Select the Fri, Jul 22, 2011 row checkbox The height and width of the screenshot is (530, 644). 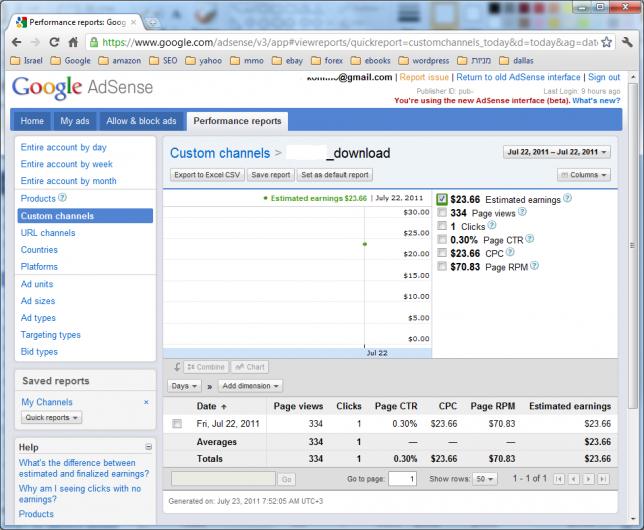click(177, 424)
